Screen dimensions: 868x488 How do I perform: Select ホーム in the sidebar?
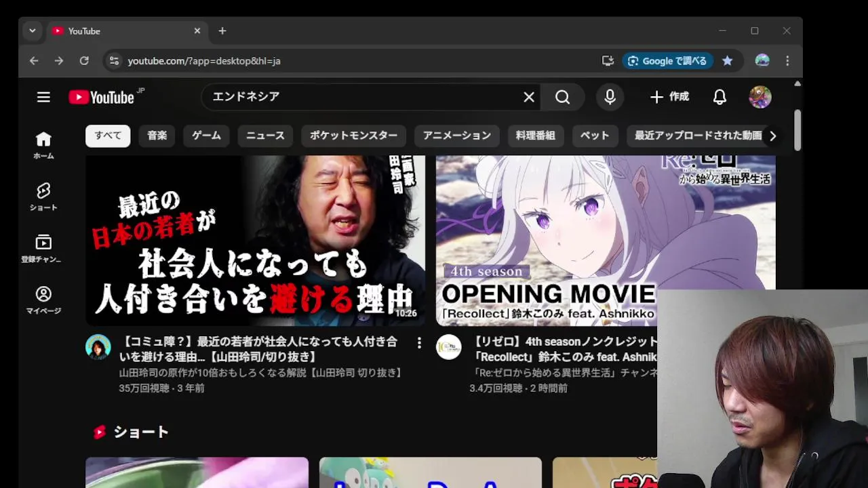[43, 145]
